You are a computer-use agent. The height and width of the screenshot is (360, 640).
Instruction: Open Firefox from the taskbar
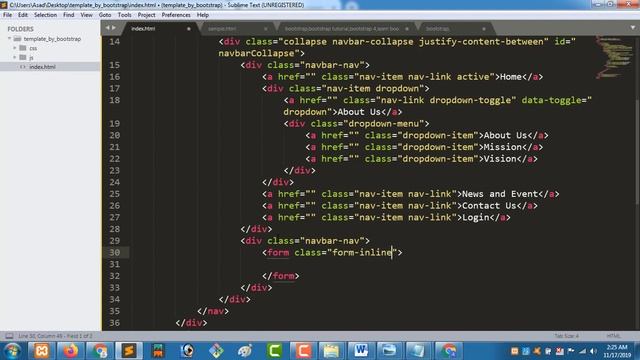(70, 351)
